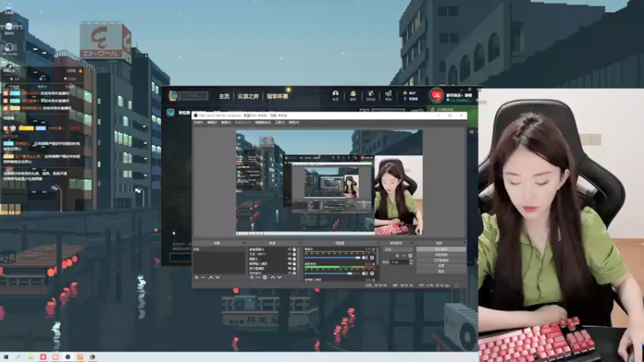The height and width of the screenshot is (362, 644).
Task: Click the transition duration input field
Action: point(399,262)
